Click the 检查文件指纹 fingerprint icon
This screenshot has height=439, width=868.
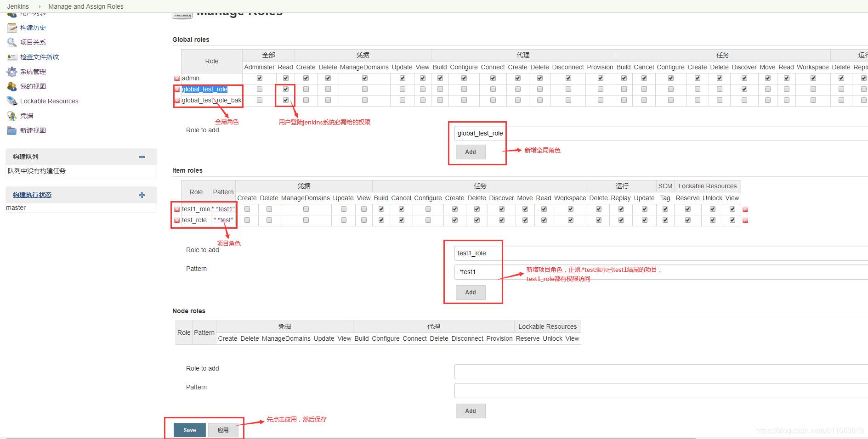coord(12,57)
